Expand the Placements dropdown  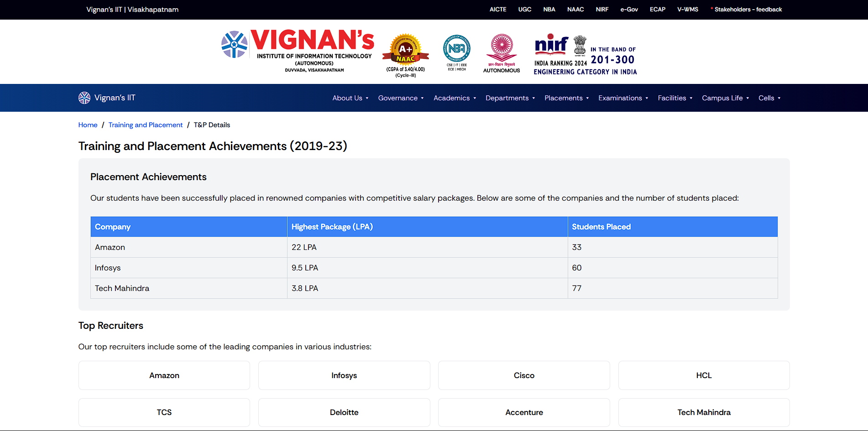[x=566, y=98]
